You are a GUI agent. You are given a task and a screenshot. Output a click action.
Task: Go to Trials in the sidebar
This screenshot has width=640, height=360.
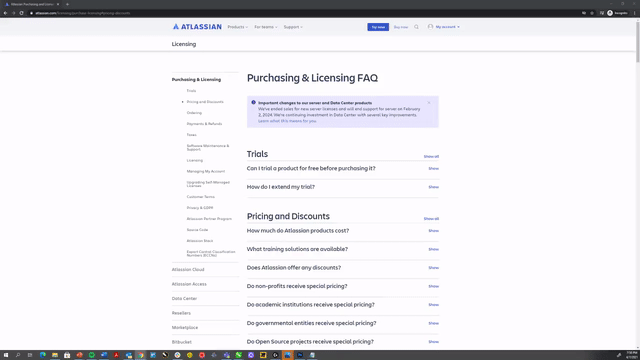click(191, 91)
